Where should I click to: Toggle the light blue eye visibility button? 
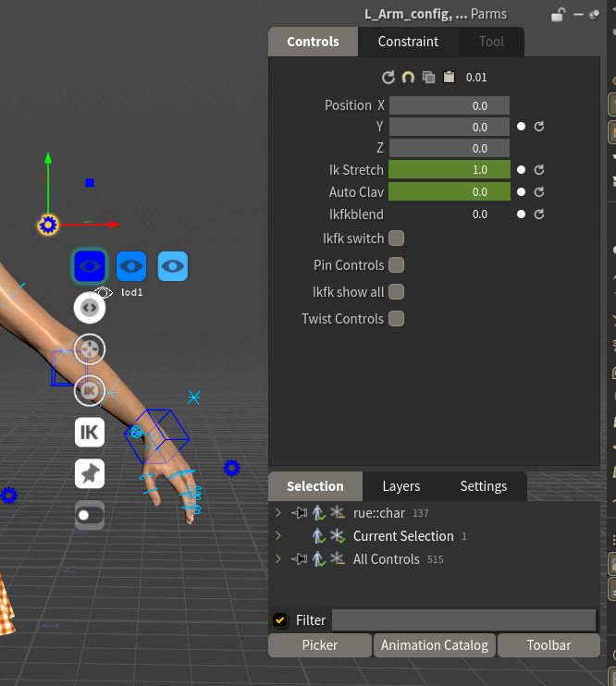(172, 266)
